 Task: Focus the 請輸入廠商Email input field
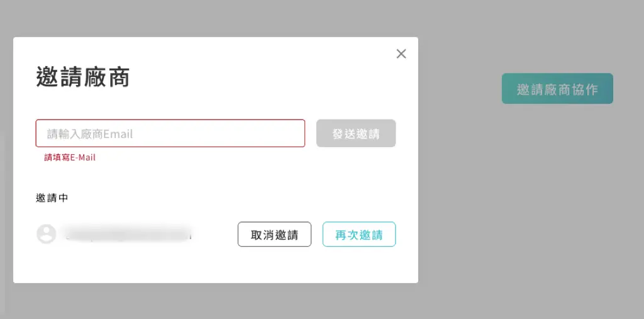(170, 133)
